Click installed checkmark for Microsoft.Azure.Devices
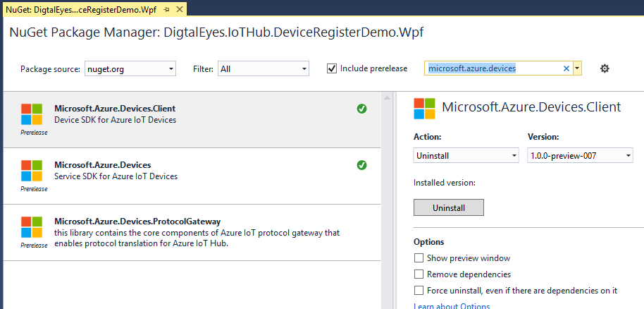This screenshot has width=644, height=309. [x=362, y=165]
